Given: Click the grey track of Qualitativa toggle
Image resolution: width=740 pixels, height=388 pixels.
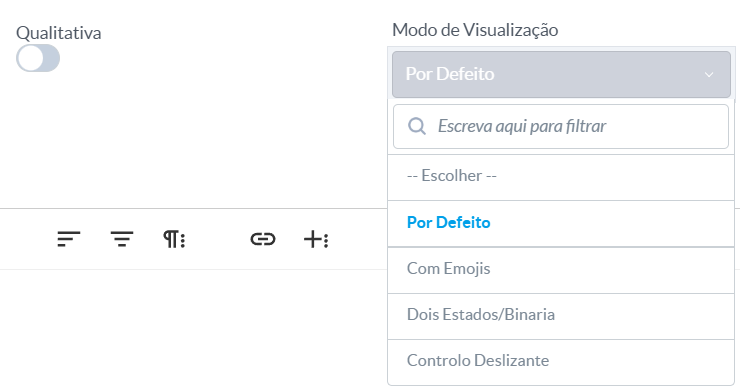Looking at the screenshot, I should coord(51,58).
